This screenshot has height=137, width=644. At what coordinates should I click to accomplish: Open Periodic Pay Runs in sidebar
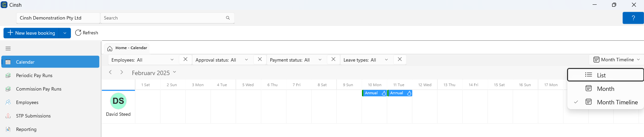(34, 75)
